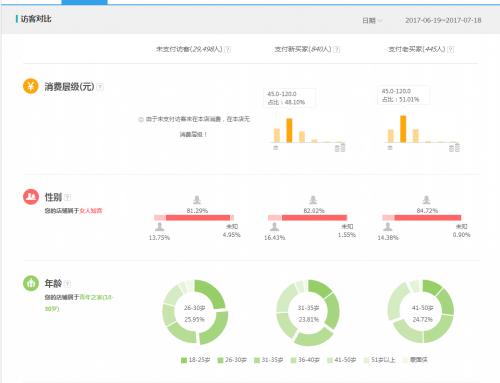
Task: Click the red shop-type link under 性别
Action: click(x=91, y=211)
